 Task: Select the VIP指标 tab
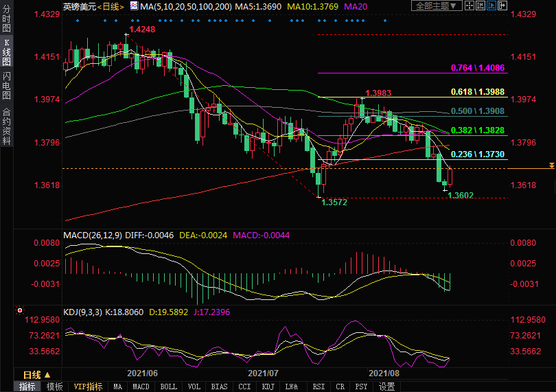[x=88, y=387]
